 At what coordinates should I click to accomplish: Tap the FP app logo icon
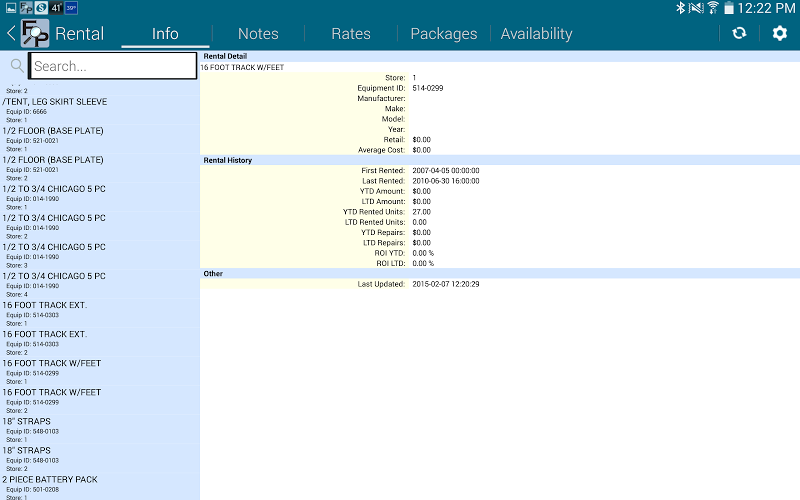pos(35,34)
